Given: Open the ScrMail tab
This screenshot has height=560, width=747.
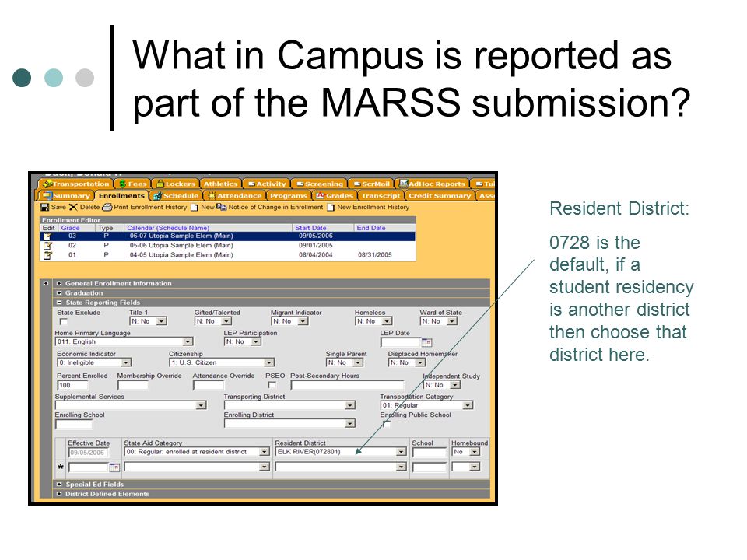Looking at the screenshot, I should (x=372, y=184).
